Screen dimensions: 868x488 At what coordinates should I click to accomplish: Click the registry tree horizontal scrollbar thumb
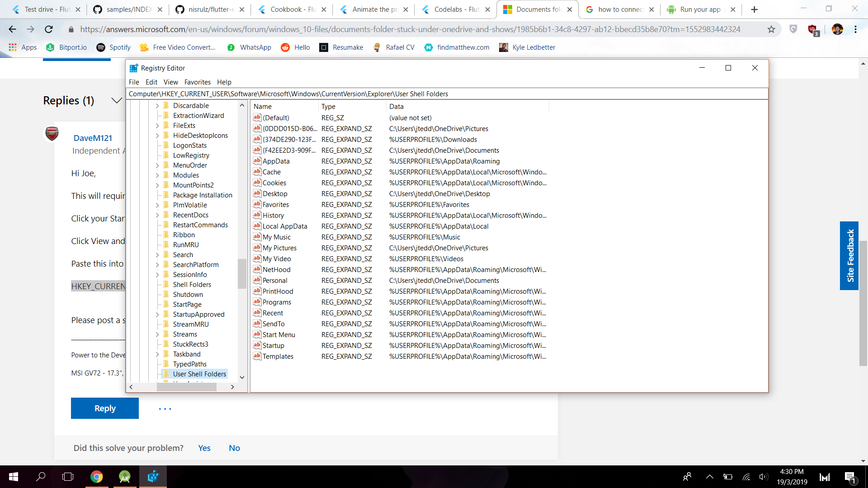click(186, 387)
